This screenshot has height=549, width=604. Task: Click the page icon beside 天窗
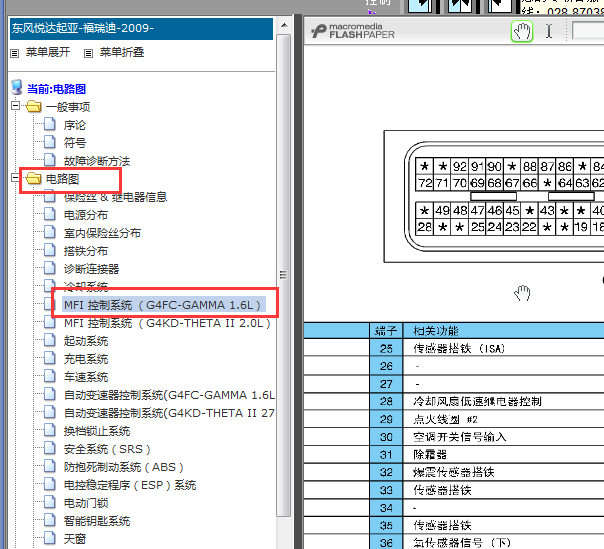tap(50, 538)
